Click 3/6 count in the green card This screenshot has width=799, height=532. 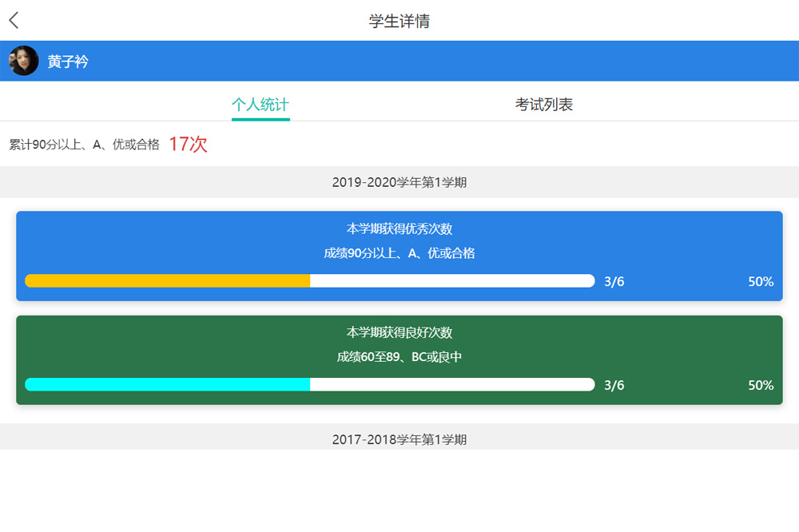click(614, 386)
